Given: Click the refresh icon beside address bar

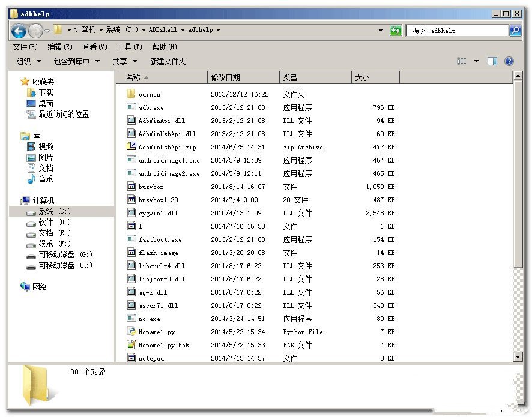Looking at the screenshot, I should (396, 30).
